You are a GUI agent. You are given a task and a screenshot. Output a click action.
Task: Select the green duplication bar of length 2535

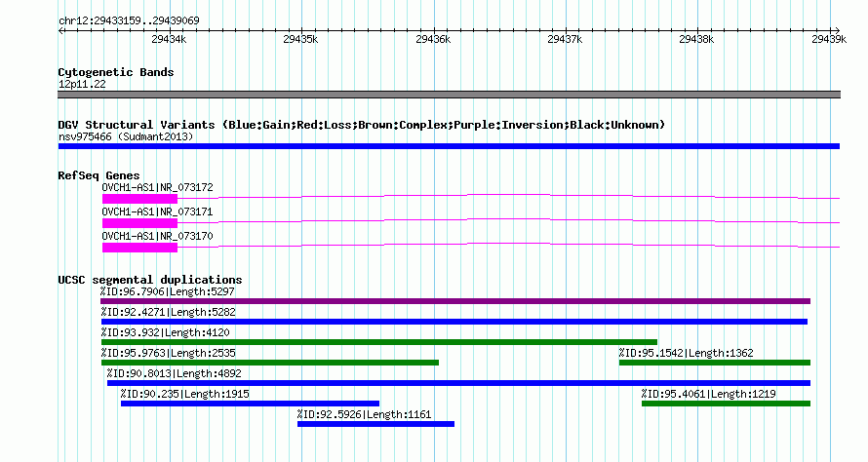[270, 363]
